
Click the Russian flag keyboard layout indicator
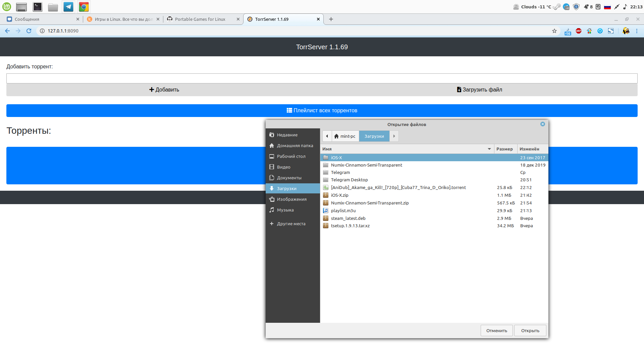point(607,7)
